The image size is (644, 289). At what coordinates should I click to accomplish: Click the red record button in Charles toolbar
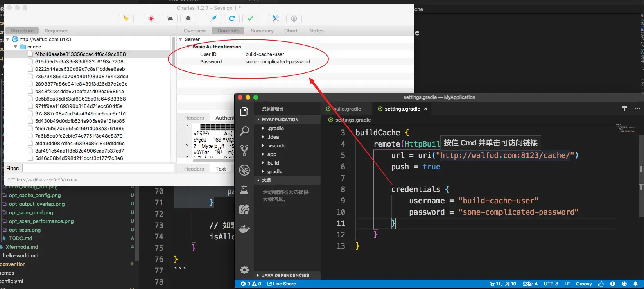click(x=151, y=18)
